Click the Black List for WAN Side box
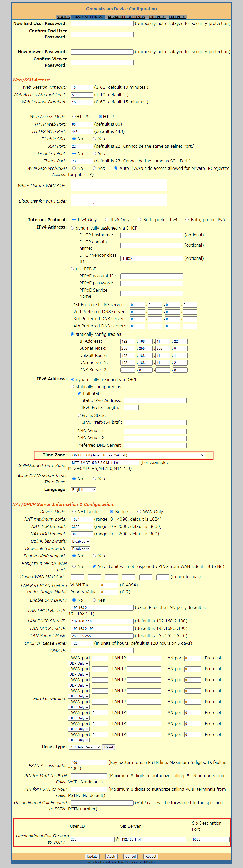243x868 pixels. point(119,200)
